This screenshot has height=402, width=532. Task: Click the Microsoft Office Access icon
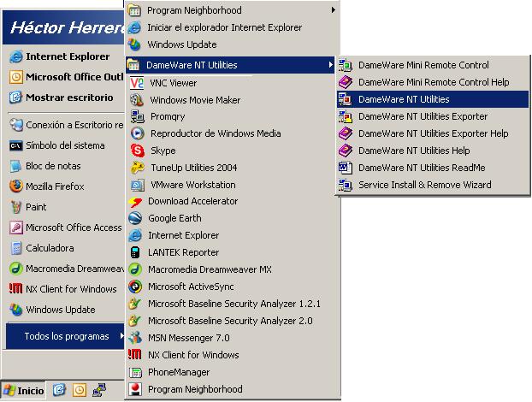[x=16, y=228]
